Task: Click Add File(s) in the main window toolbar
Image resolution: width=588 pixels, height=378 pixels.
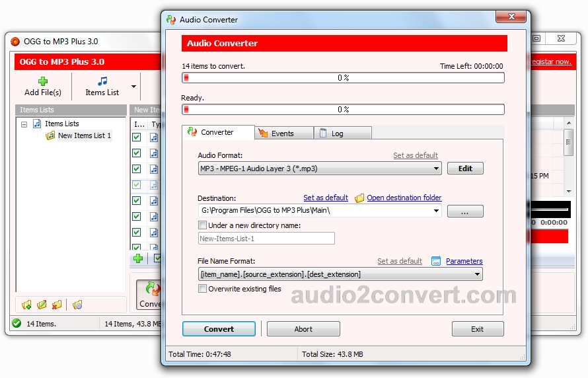Action: [x=43, y=87]
